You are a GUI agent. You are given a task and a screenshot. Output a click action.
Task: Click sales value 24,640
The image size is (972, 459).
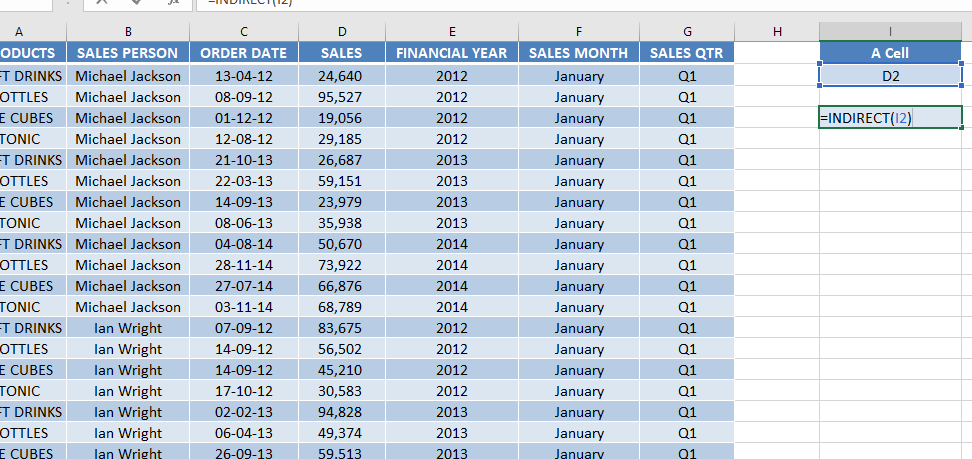point(342,76)
